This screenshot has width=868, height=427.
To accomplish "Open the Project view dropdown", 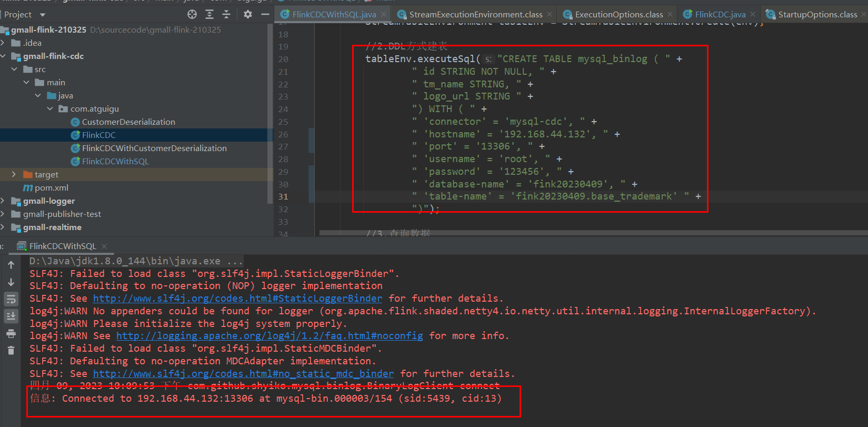I will 43,15.
